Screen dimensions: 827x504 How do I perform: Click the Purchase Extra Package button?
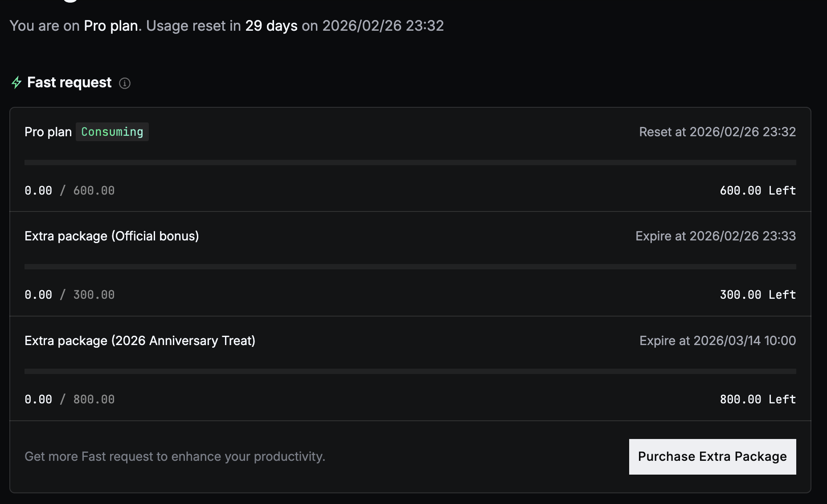point(712,456)
